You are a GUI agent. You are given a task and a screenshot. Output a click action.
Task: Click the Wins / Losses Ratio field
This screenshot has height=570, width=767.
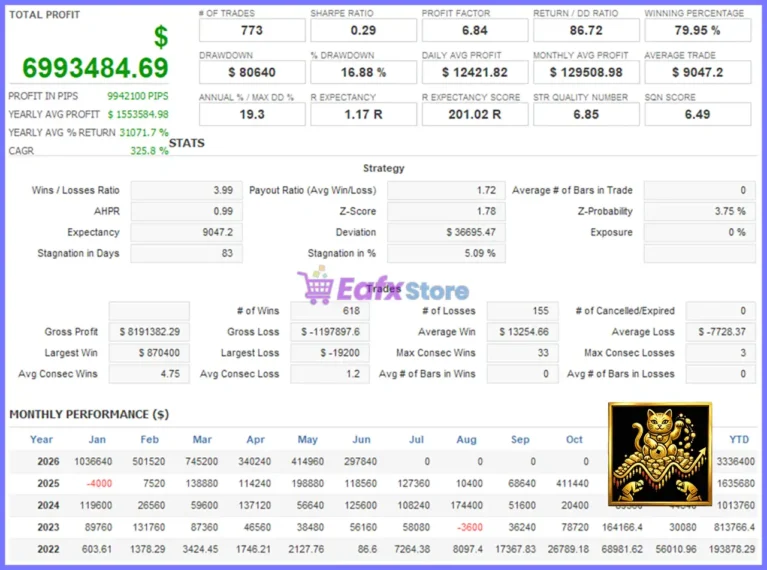[x=186, y=190]
